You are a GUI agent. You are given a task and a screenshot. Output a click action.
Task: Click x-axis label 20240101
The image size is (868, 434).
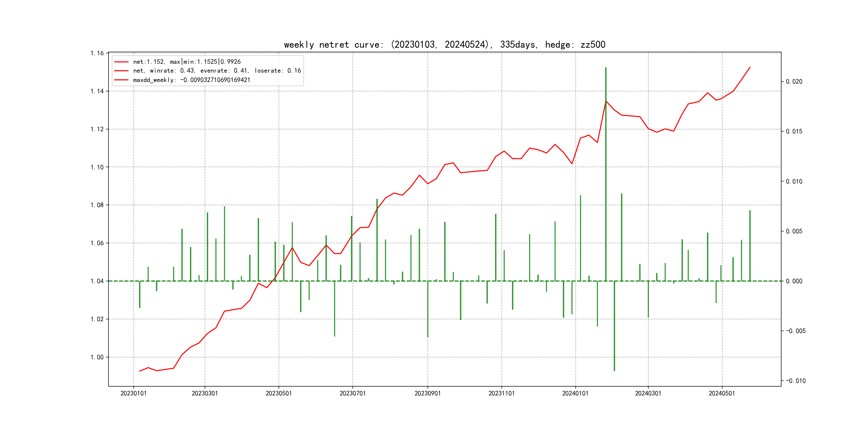coord(575,394)
